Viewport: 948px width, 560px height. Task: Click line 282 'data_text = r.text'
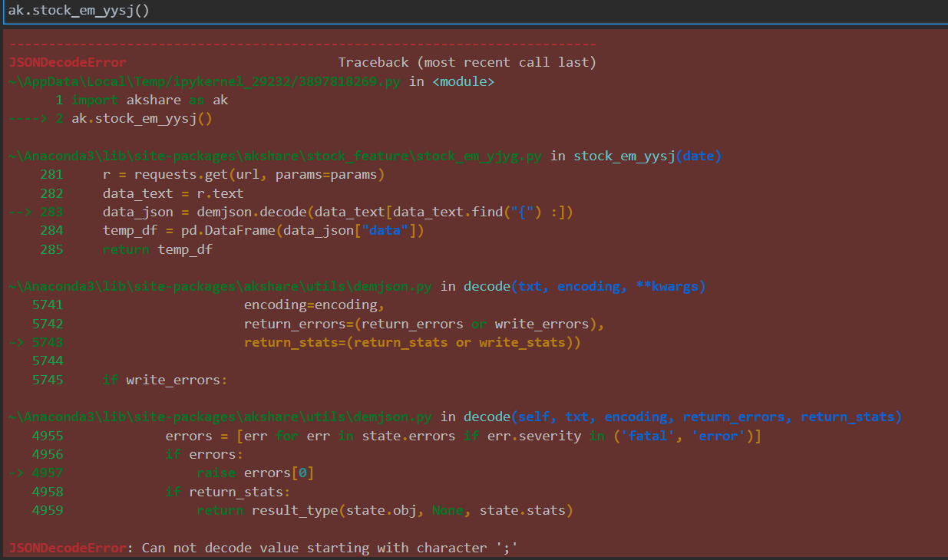pos(142,193)
